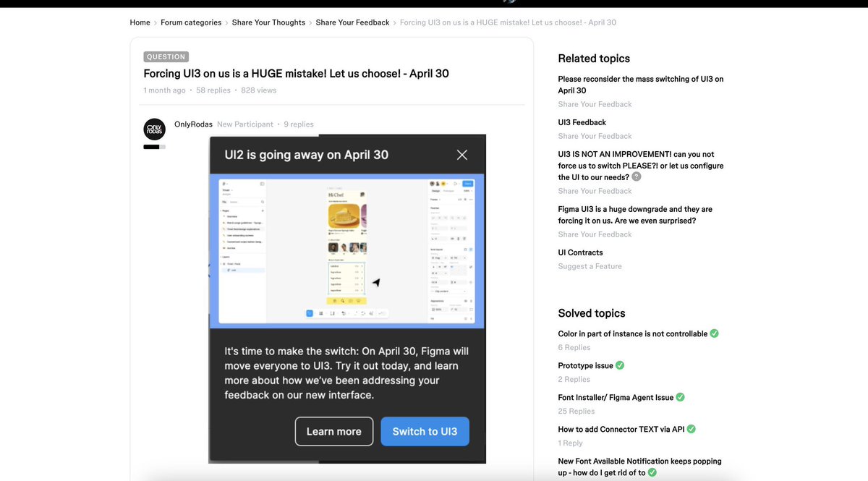
Task: Open 'UI3 IS NOT AN IMPROVEMENT' topic
Action: 641,166
